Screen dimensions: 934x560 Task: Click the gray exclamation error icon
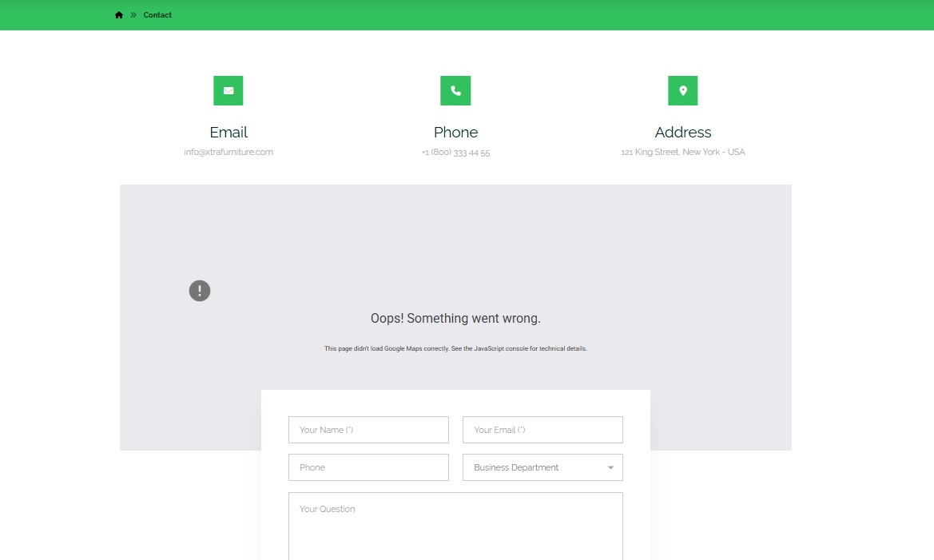click(200, 291)
